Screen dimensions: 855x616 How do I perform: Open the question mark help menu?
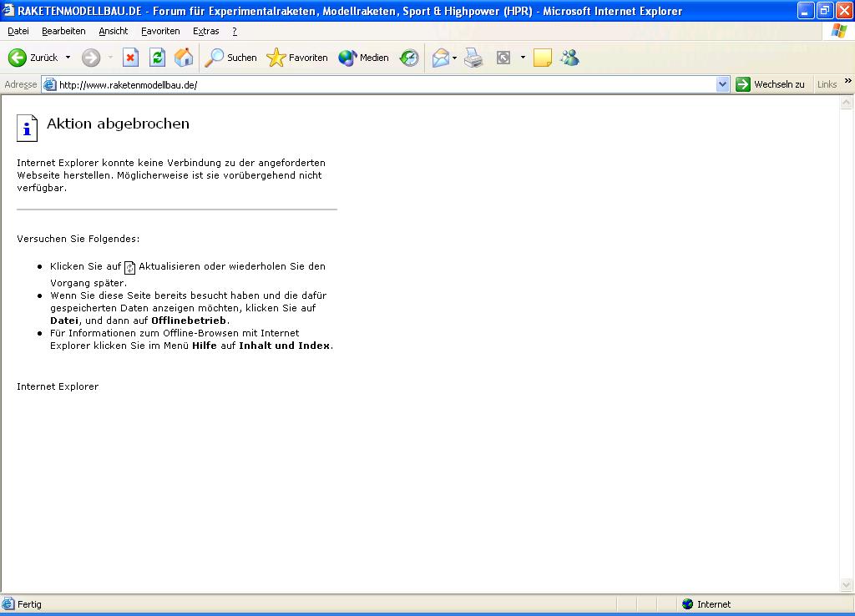pyautogui.click(x=235, y=31)
